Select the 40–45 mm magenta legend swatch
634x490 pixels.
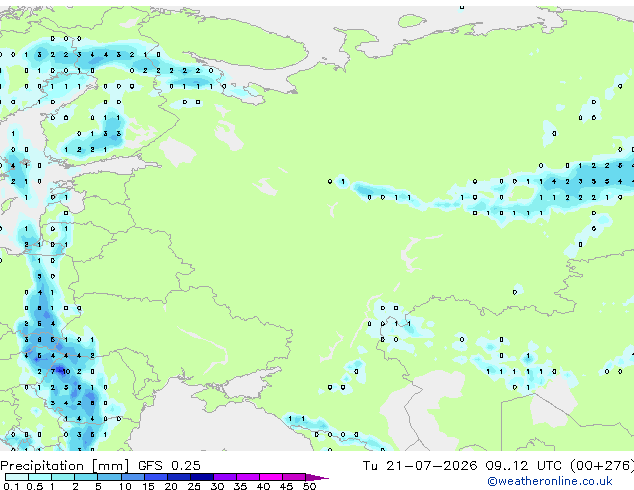tap(271, 477)
